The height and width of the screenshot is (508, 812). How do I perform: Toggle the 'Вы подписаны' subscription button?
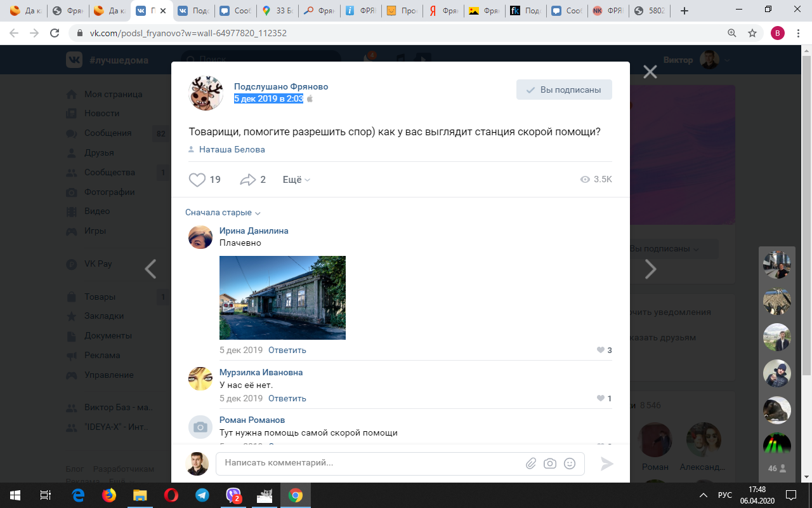point(563,90)
